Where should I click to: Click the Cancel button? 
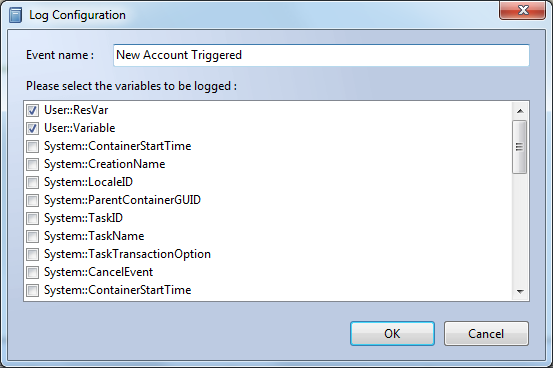pos(486,333)
